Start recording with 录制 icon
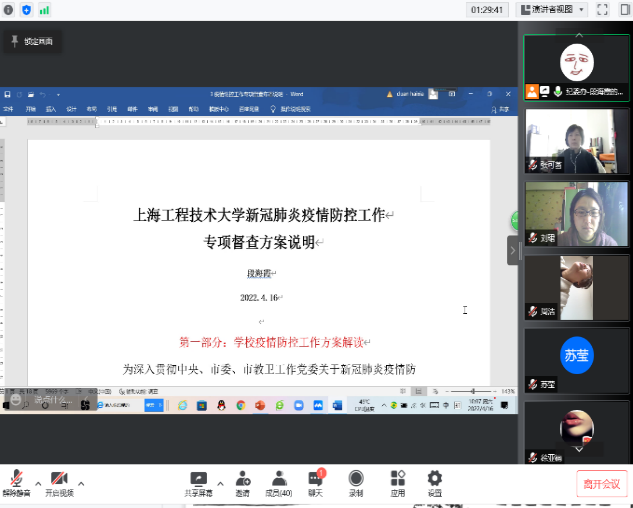This screenshot has width=633, height=508. click(356, 483)
